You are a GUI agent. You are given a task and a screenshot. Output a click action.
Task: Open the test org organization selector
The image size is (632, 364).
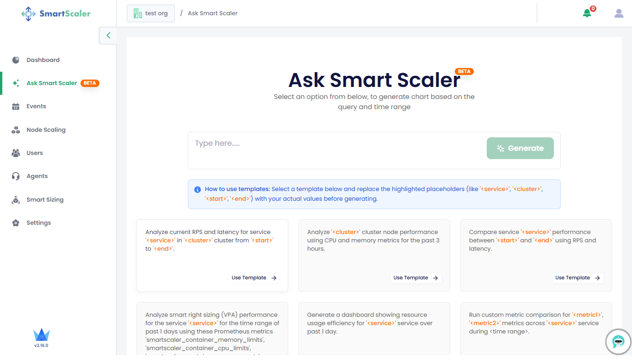point(151,13)
